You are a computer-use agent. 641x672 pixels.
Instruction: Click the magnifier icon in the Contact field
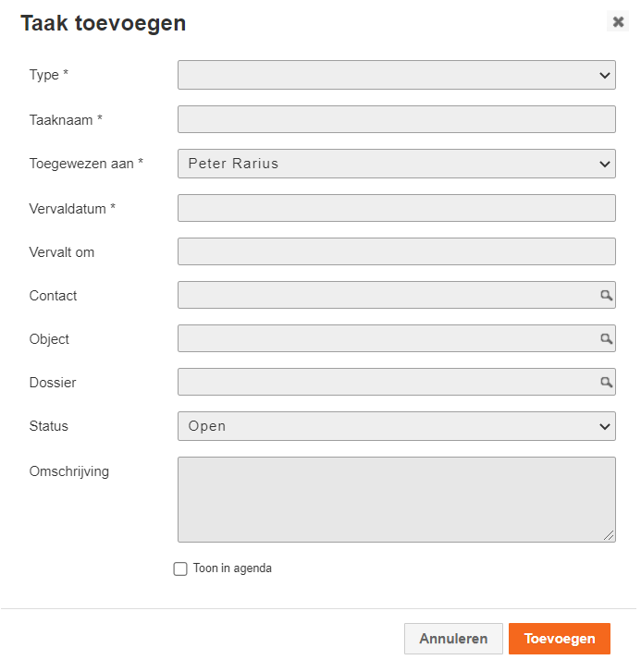tap(606, 295)
